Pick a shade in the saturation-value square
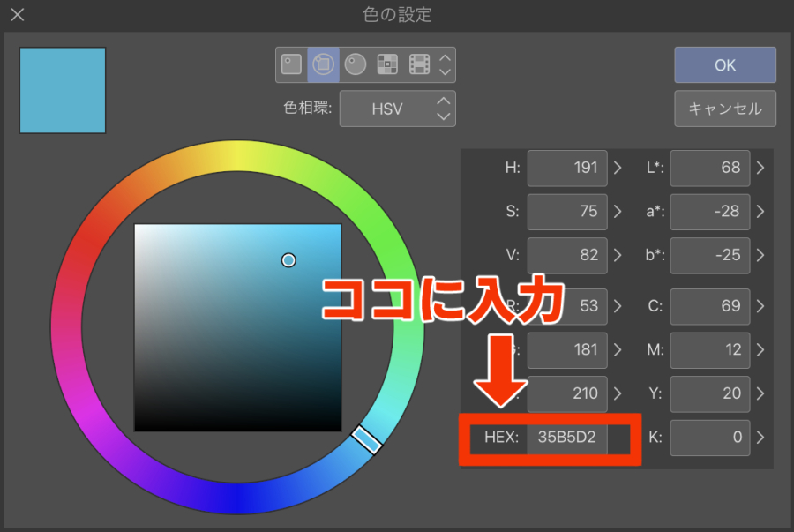The image size is (794, 532). [x=238, y=326]
